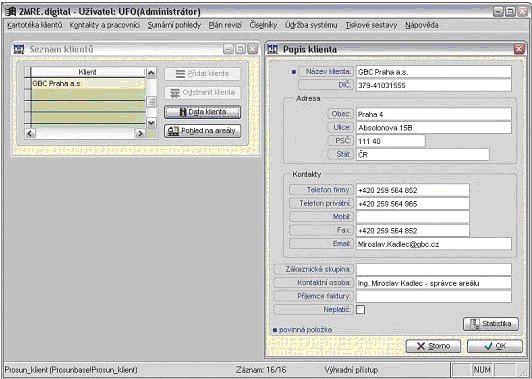Click the Seznam klientů window icon
The image size is (532, 379).
(x=19, y=50)
